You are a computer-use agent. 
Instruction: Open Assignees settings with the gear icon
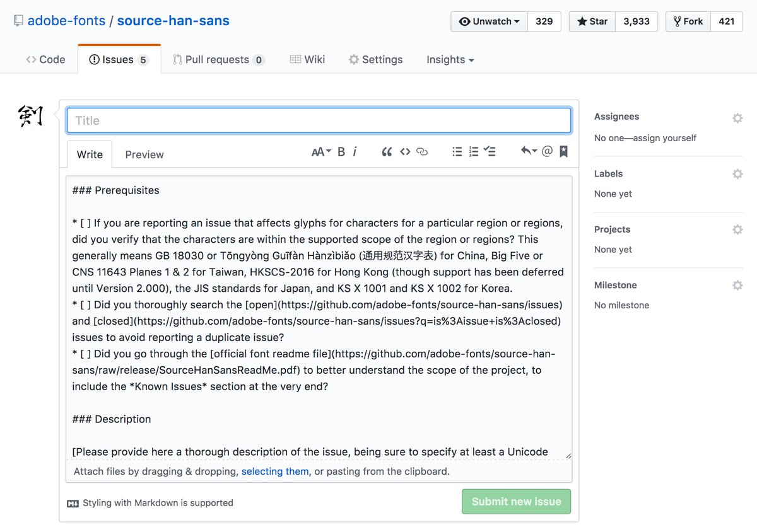tap(737, 118)
